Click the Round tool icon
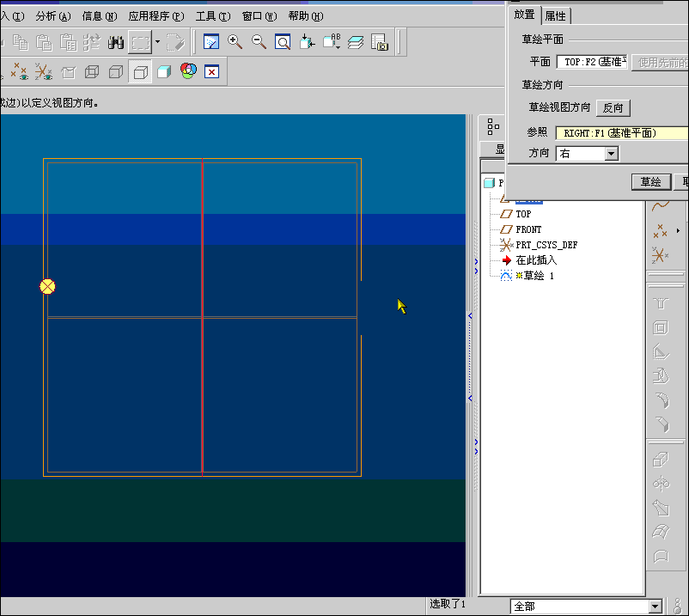 [x=662, y=400]
